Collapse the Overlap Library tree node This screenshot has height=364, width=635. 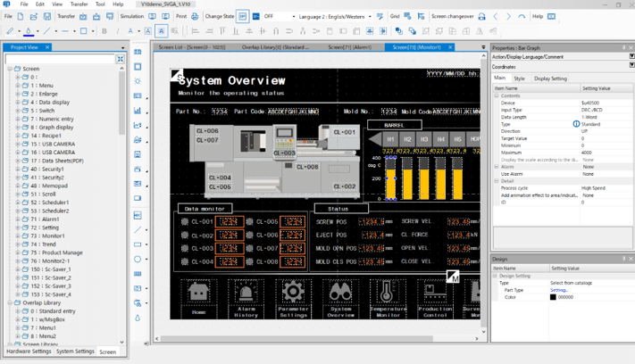point(10,302)
